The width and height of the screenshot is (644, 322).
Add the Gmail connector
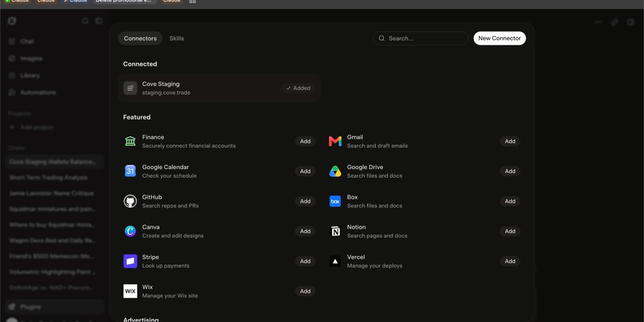[510, 141]
